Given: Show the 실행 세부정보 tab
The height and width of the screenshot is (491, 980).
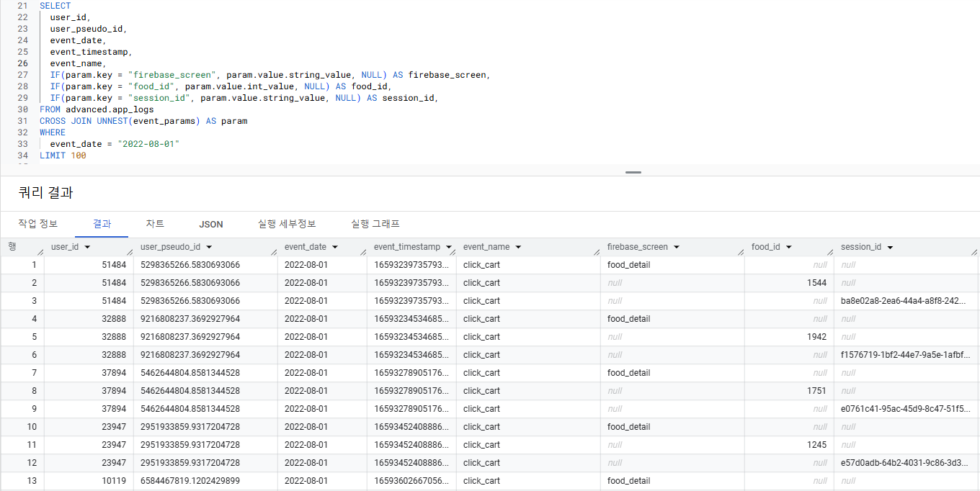Looking at the screenshot, I should click(x=287, y=224).
